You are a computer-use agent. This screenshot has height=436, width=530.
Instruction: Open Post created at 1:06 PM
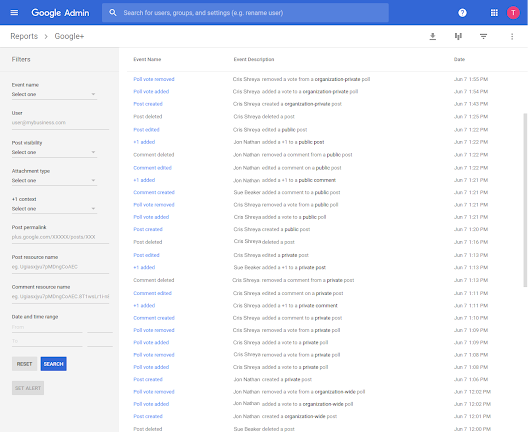point(148,380)
